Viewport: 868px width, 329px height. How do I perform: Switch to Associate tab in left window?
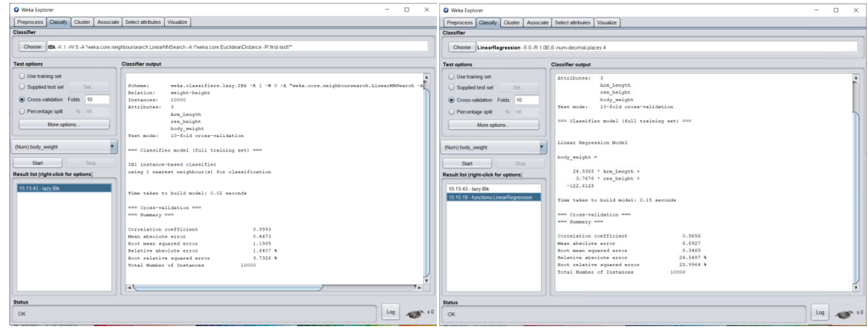pyautogui.click(x=108, y=22)
